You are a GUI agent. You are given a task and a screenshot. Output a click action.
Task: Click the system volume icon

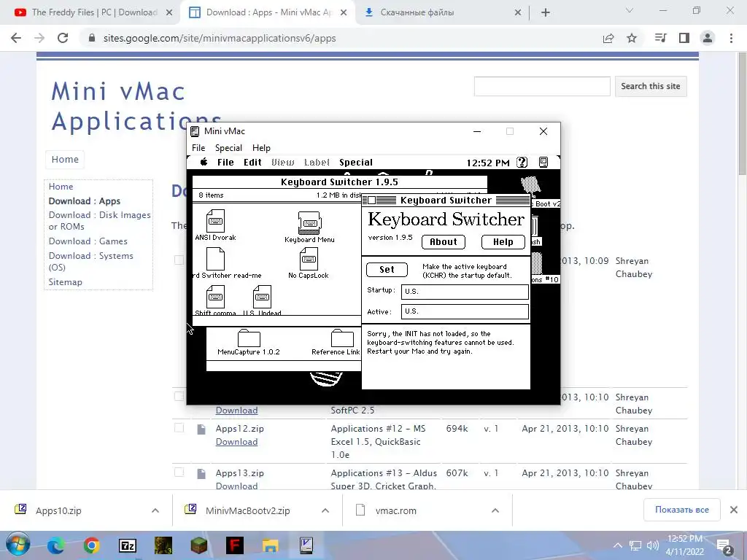pos(652,545)
